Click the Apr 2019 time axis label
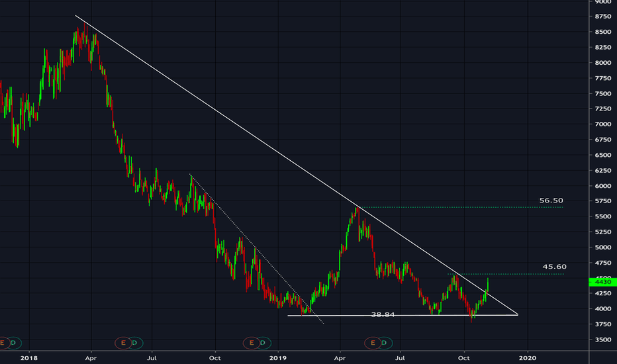This screenshot has width=617, height=364. 340,357
